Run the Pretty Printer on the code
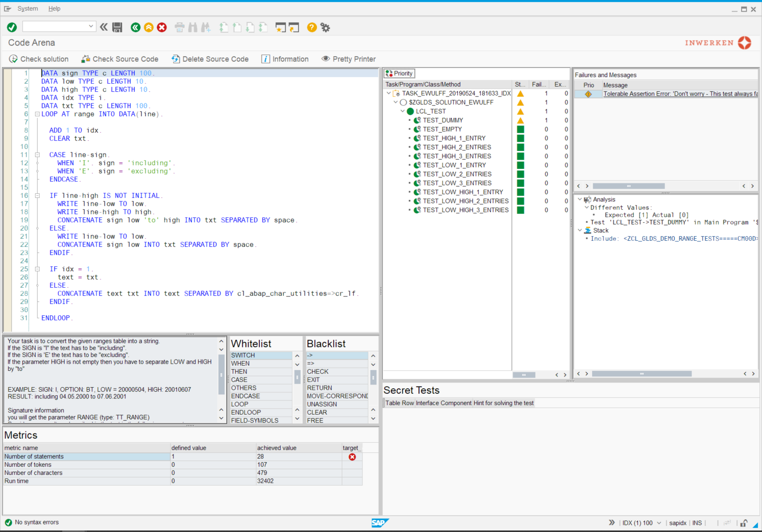Viewport: 762px width, 532px height. (349, 59)
